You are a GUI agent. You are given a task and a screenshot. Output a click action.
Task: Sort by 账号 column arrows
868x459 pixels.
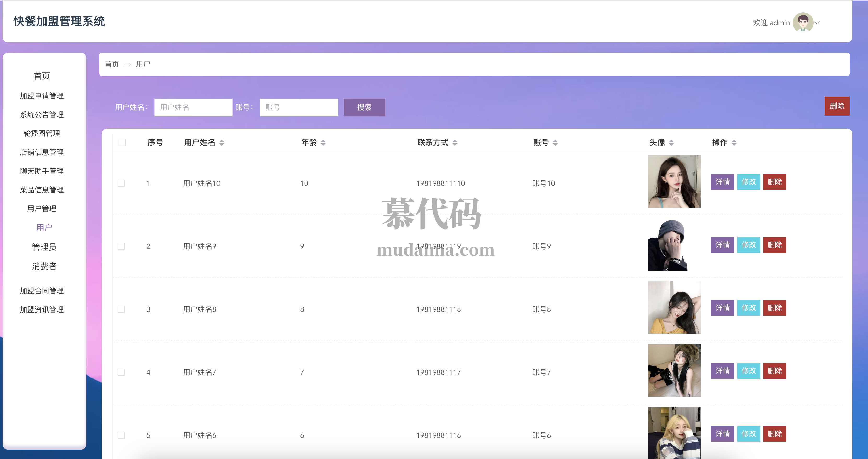(555, 142)
